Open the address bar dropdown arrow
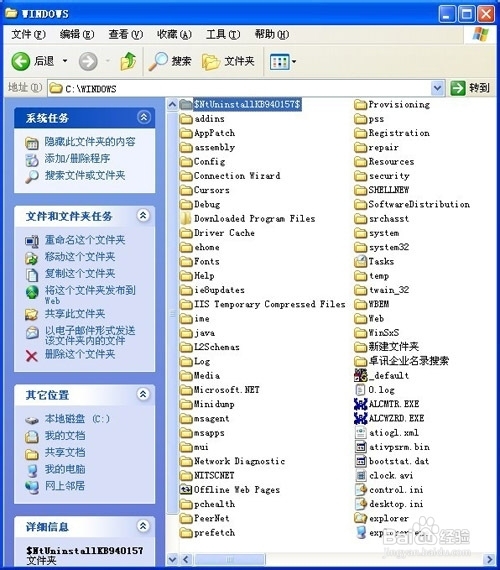500x570 pixels. [437, 88]
